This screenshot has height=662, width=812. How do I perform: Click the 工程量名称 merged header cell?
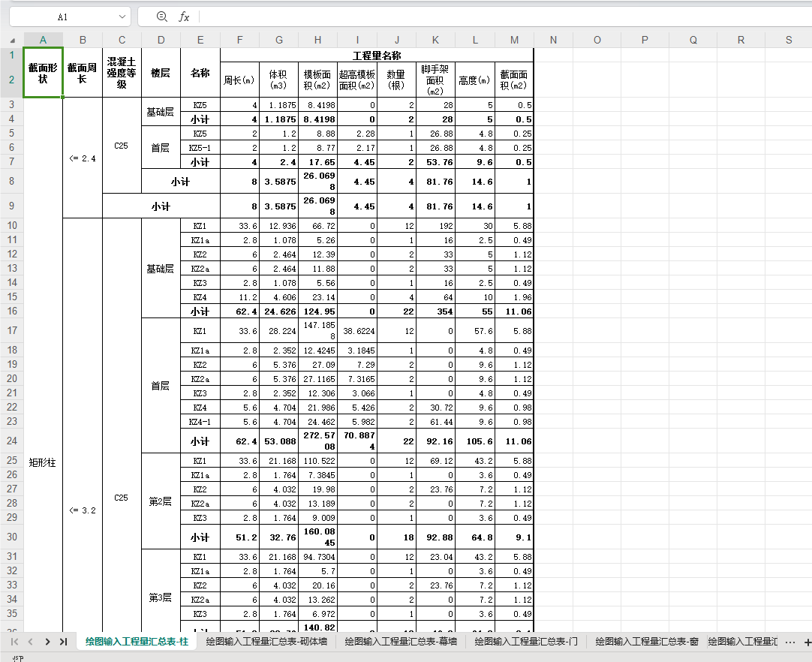click(377, 56)
